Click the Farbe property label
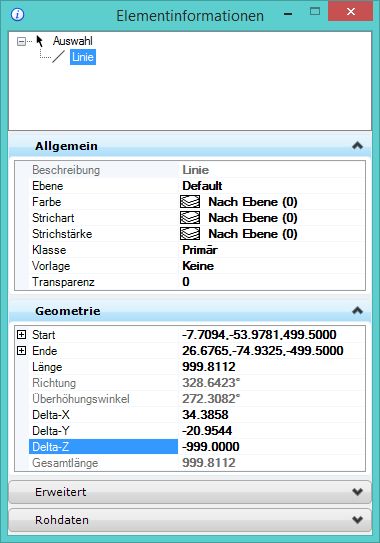 [x=46, y=202]
